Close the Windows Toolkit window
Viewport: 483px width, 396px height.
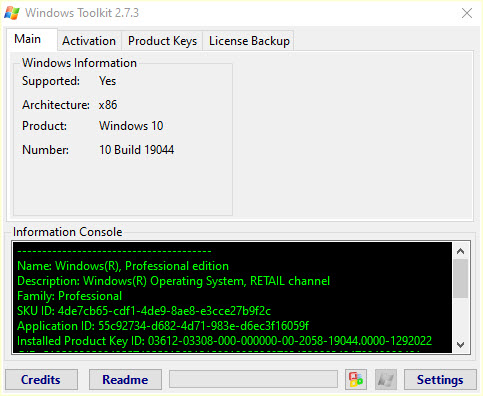click(467, 13)
